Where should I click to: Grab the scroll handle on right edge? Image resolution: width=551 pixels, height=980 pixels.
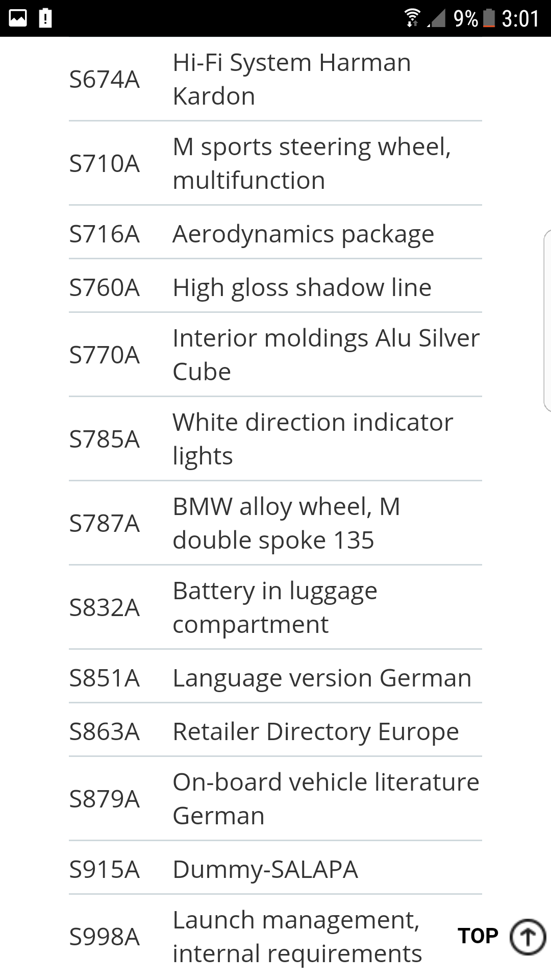547,321
